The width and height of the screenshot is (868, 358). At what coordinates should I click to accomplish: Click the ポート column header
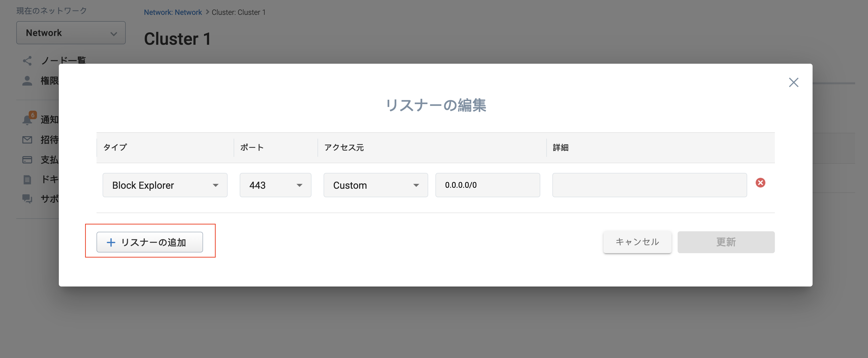click(x=252, y=147)
